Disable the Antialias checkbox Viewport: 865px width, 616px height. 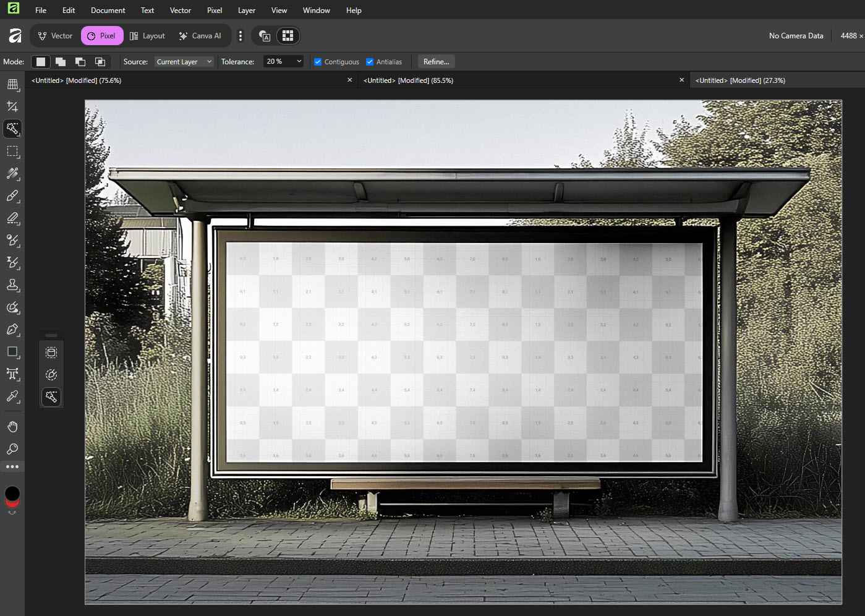point(370,62)
